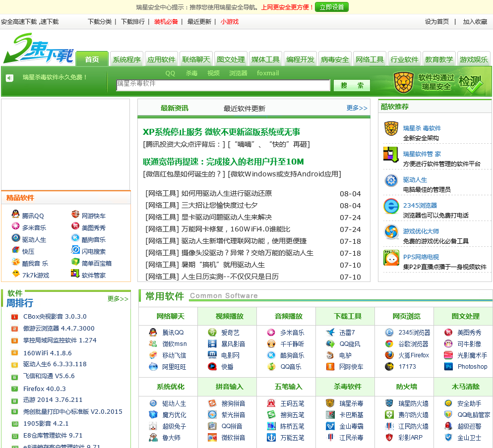Open article 如何用驱动人生进行驱动还原
Image resolution: width=493 pixels, height=448 pixels.
[226, 193]
